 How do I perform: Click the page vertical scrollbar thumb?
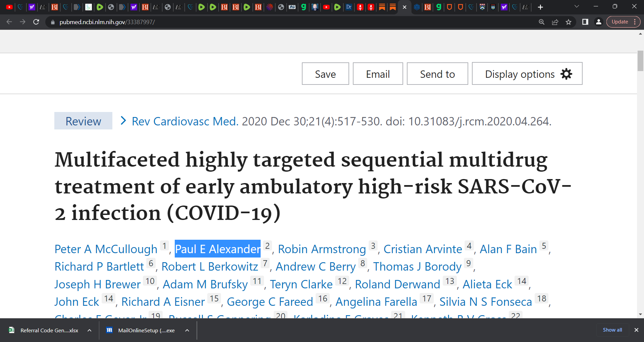pos(640,61)
